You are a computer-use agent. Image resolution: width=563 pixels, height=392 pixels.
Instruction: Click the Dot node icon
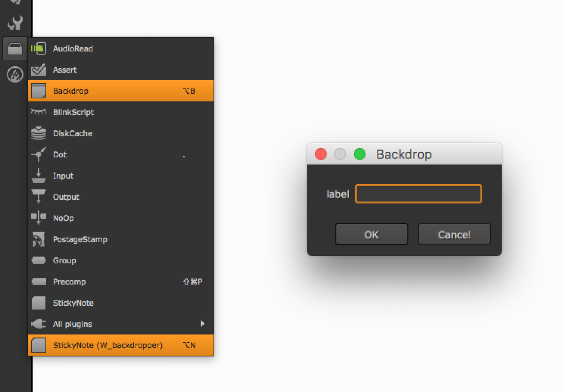point(38,154)
